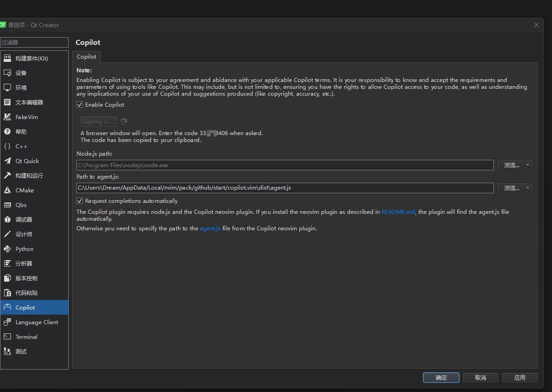Viewport: 552px width, 392px height.
Task: Click the 'Path to agent.js:' label
Action: click(x=97, y=177)
